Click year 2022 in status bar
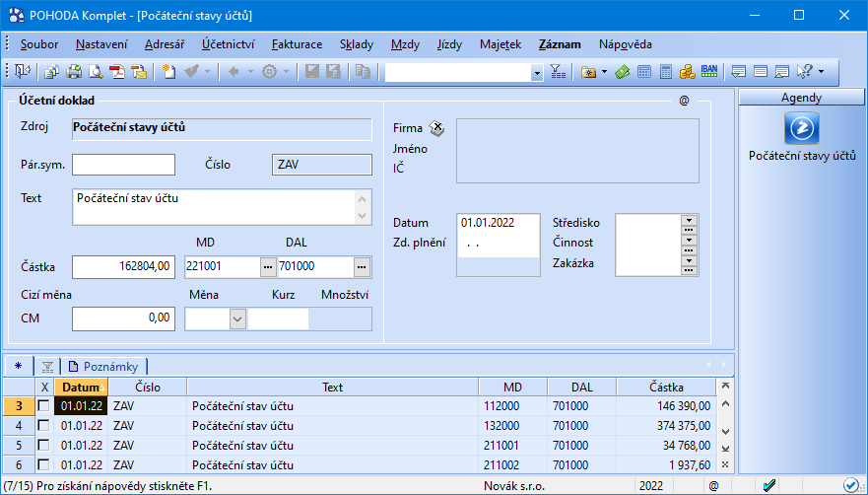 [651, 486]
